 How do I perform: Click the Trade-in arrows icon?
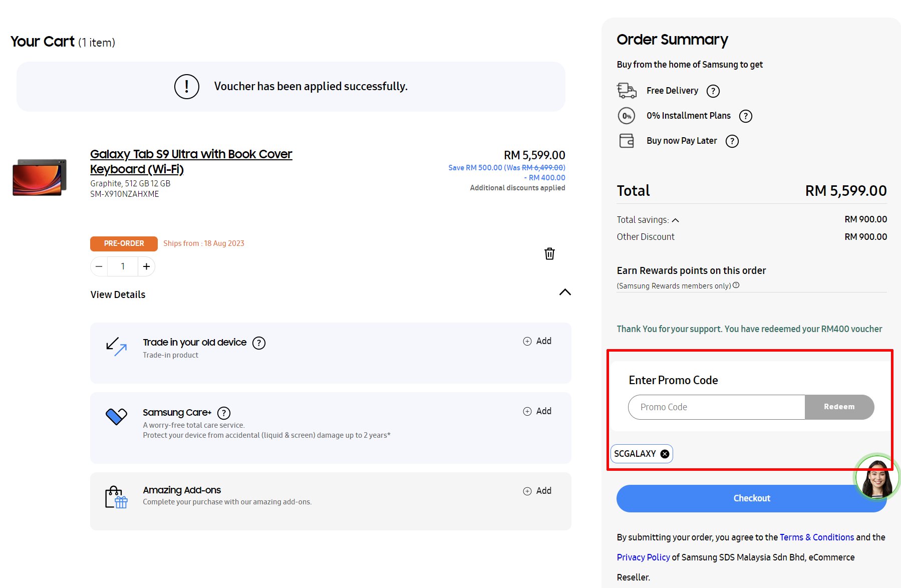tap(116, 347)
